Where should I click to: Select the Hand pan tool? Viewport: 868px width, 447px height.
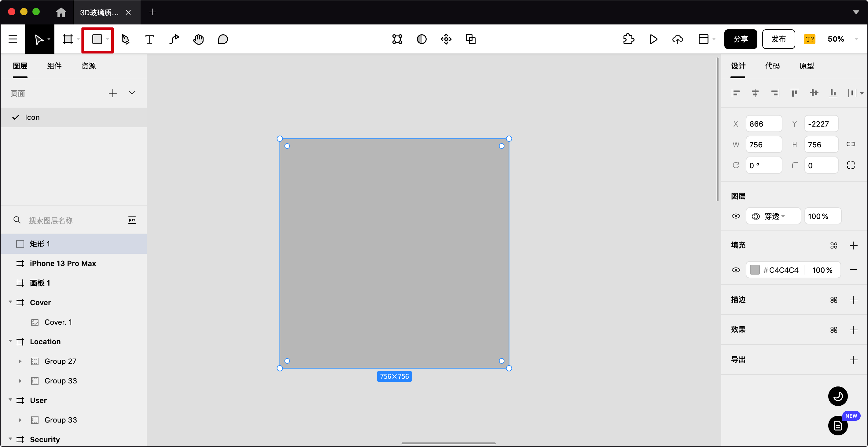[198, 39]
